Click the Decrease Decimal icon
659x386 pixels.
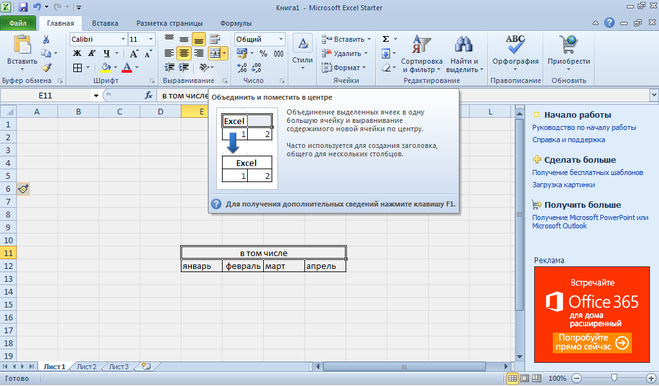pos(256,67)
